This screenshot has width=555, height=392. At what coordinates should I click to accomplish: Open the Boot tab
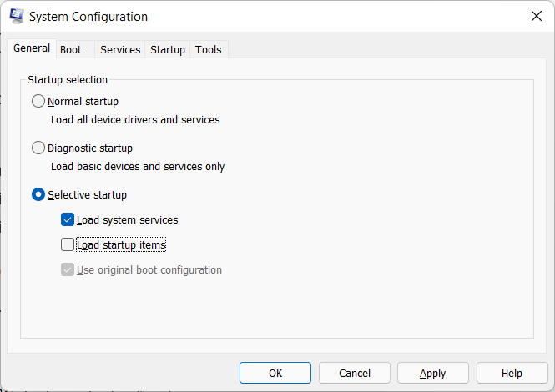coord(75,49)
